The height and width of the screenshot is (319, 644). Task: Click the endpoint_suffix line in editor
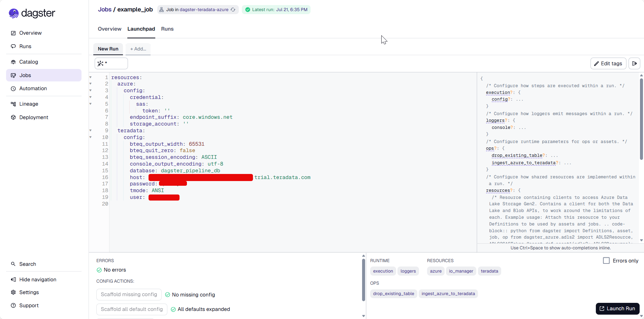click(181, 117)
